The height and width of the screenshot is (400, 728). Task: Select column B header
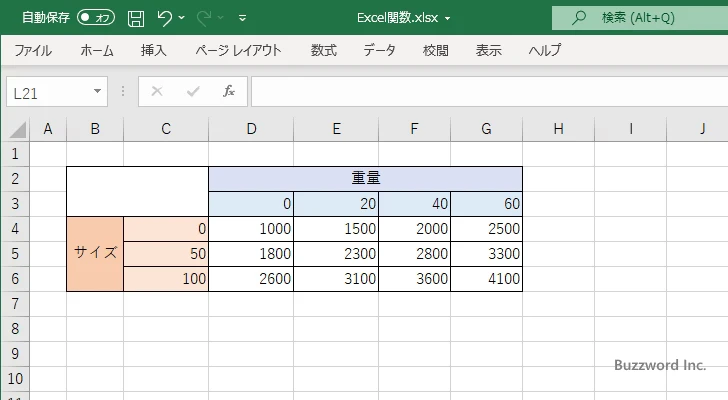click(95, 129)
